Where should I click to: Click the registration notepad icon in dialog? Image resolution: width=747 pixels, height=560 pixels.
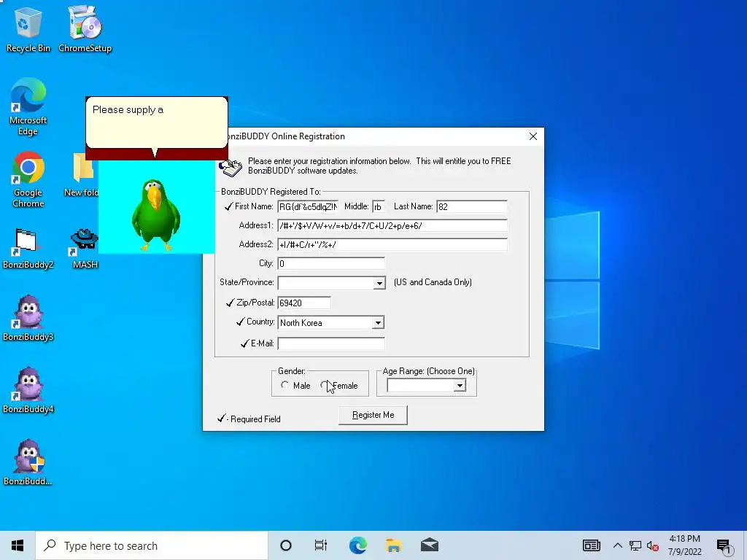click(x=231, y=167)
